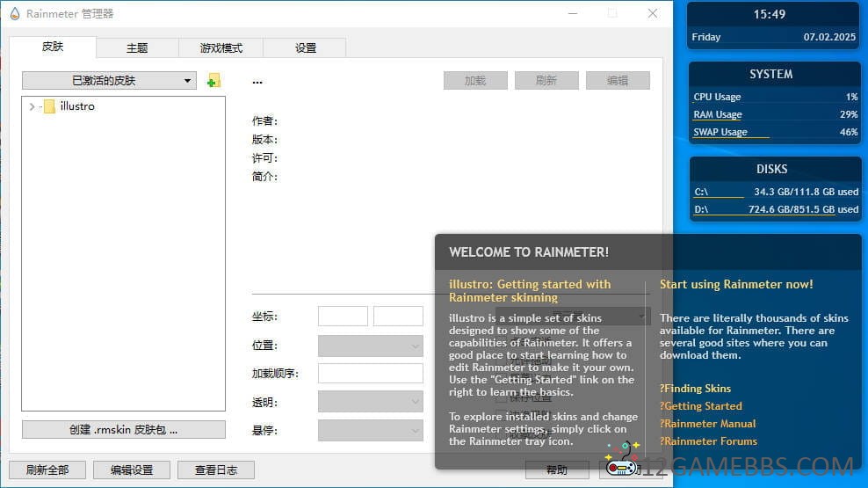Open the Getting Started link
This screenshot has width=868, height=488.
coord(700,406)
